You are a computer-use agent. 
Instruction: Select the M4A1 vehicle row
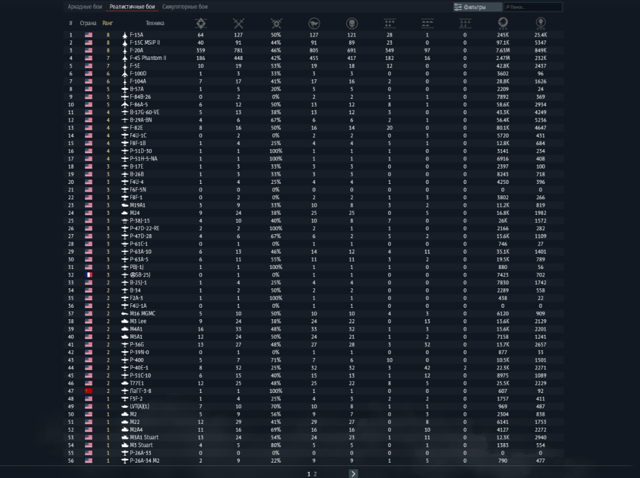[x=313, y=329]
